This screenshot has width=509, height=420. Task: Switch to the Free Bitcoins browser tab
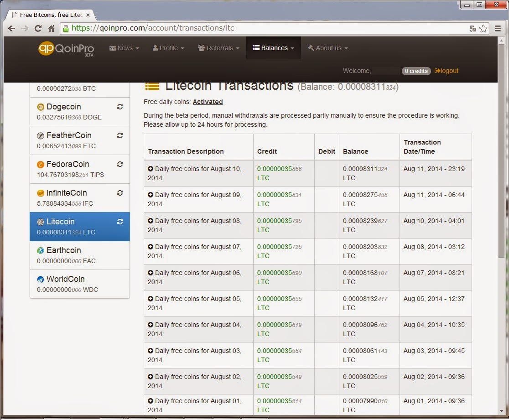click(51, 15)
